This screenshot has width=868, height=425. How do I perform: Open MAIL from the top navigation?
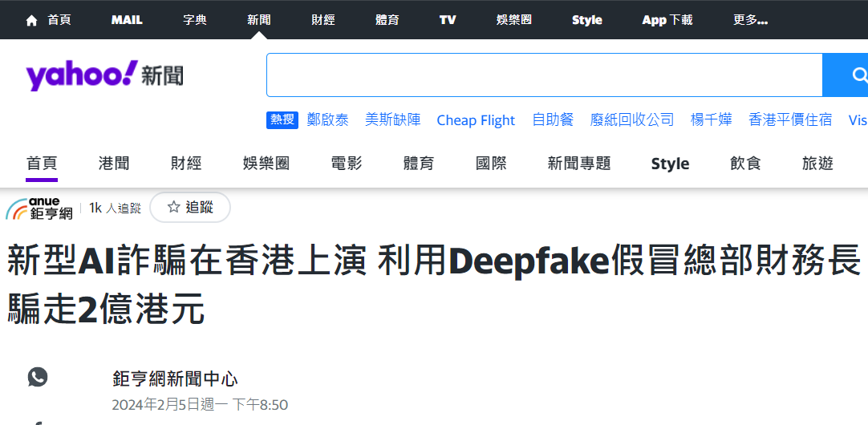pyautogui.click(x=127, y=20)
